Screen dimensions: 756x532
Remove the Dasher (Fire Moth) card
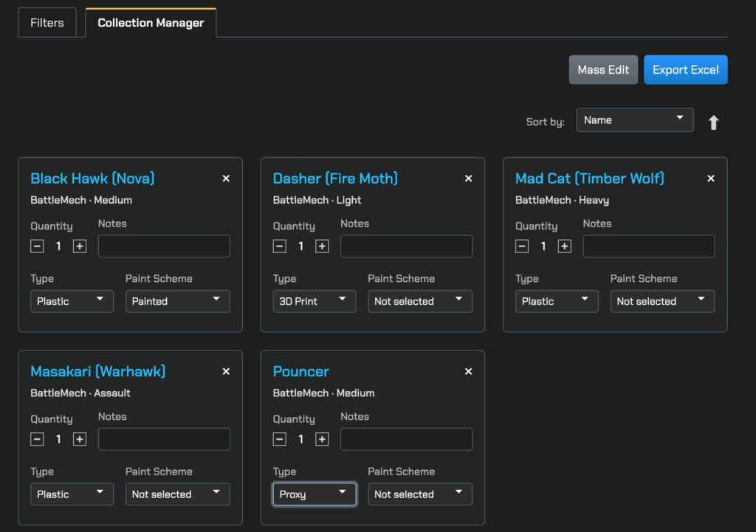468,179
